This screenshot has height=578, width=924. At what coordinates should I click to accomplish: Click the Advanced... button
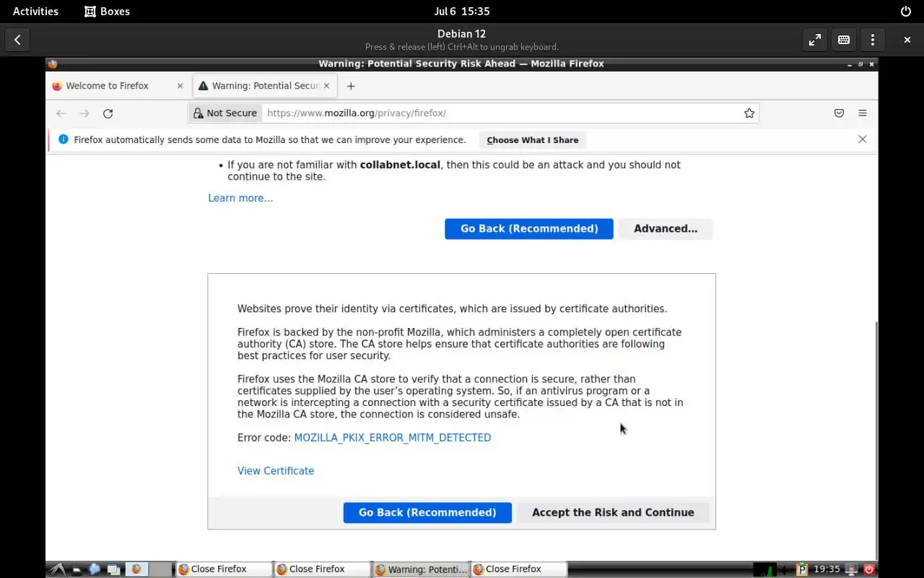click(x=666, y=228)
